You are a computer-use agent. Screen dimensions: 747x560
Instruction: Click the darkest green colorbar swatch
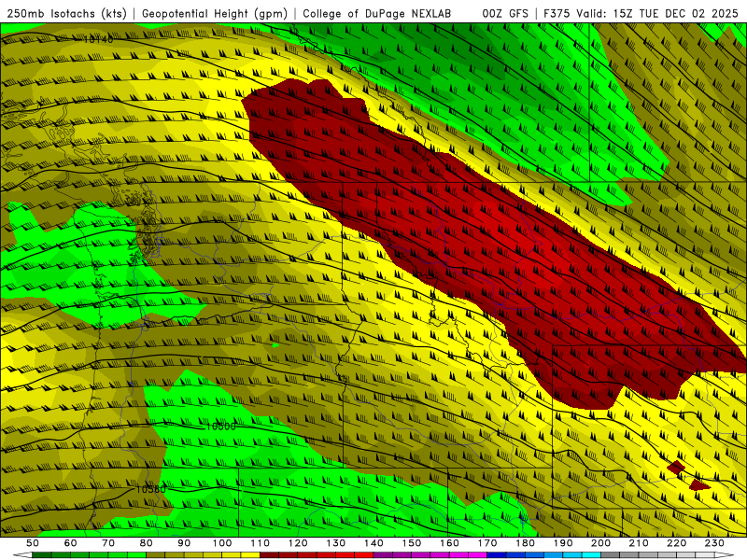point(42,555)
